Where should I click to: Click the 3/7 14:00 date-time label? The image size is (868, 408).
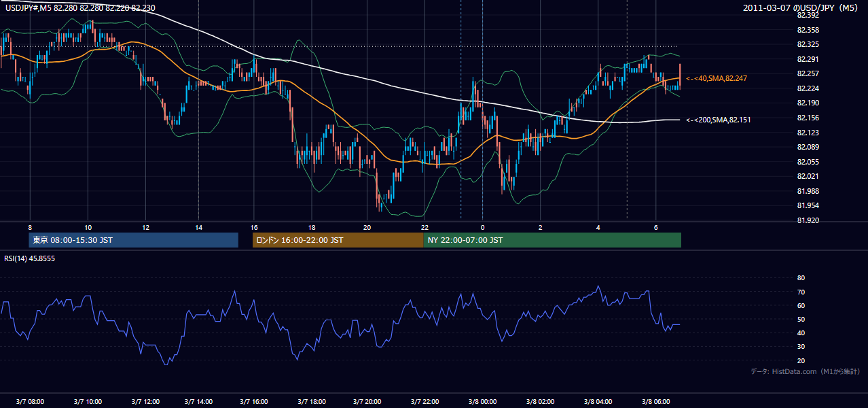(198, 401)
